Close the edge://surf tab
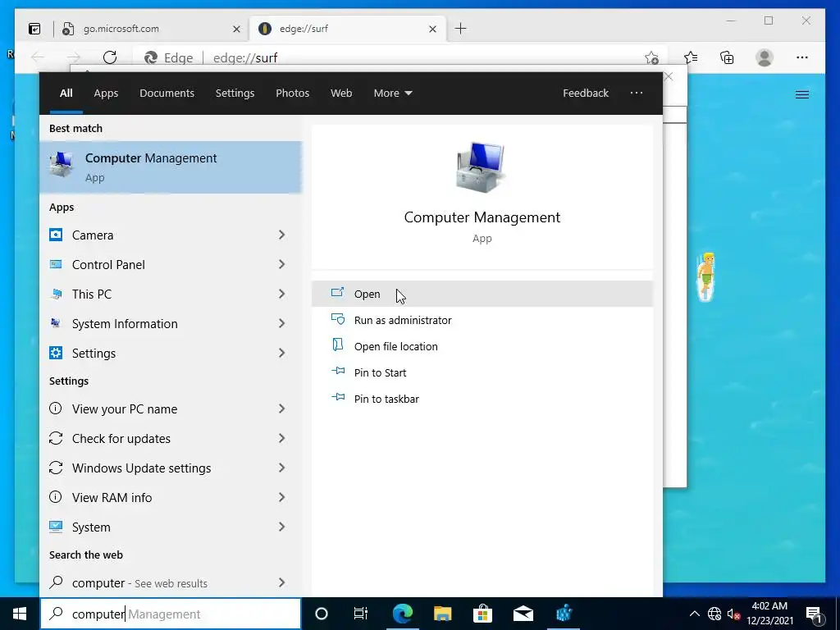Screen dimensions: 840x630 pyautogui.click(x=433, y=29)
